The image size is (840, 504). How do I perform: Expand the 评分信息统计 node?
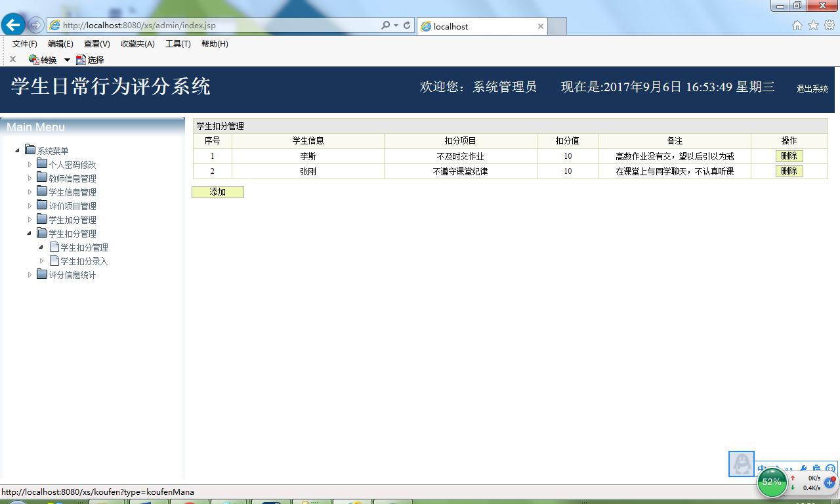click(x=30, y=274)
